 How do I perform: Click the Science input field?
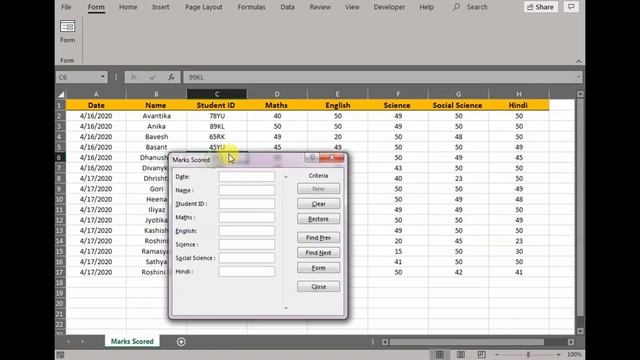click(x=247, y=244)
